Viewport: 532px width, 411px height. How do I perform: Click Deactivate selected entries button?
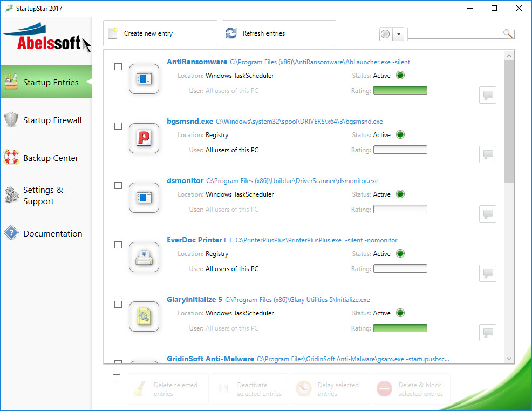coord(250,389)
